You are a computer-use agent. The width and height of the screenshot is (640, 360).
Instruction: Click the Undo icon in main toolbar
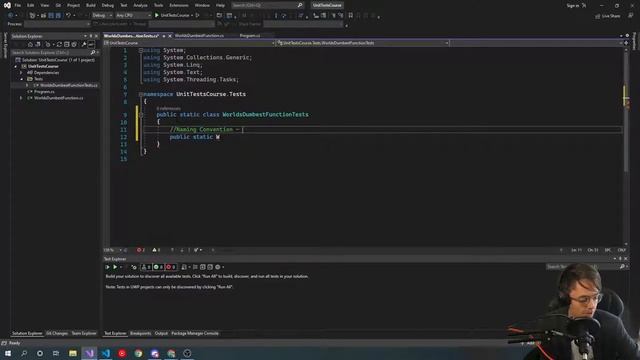click(68, 15)
